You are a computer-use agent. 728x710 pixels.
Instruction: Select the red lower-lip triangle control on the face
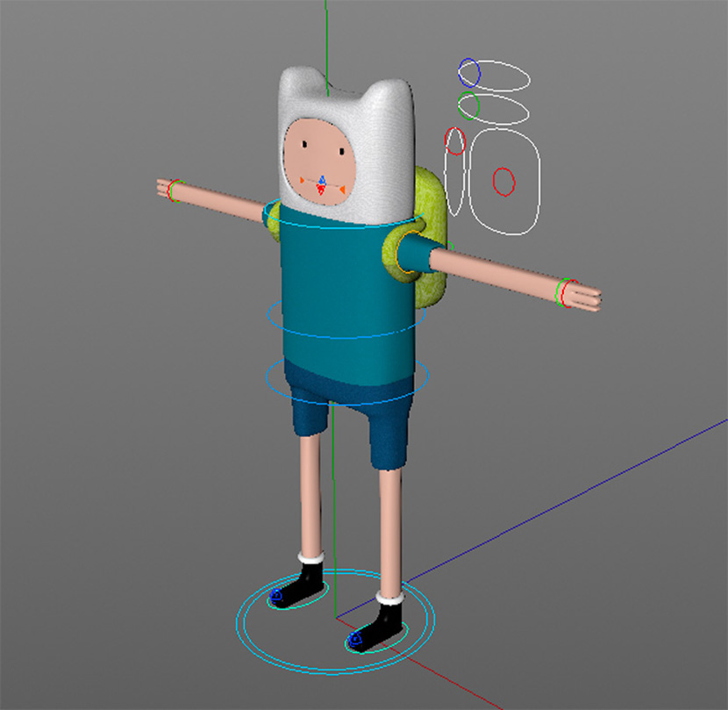pos(320,189)
